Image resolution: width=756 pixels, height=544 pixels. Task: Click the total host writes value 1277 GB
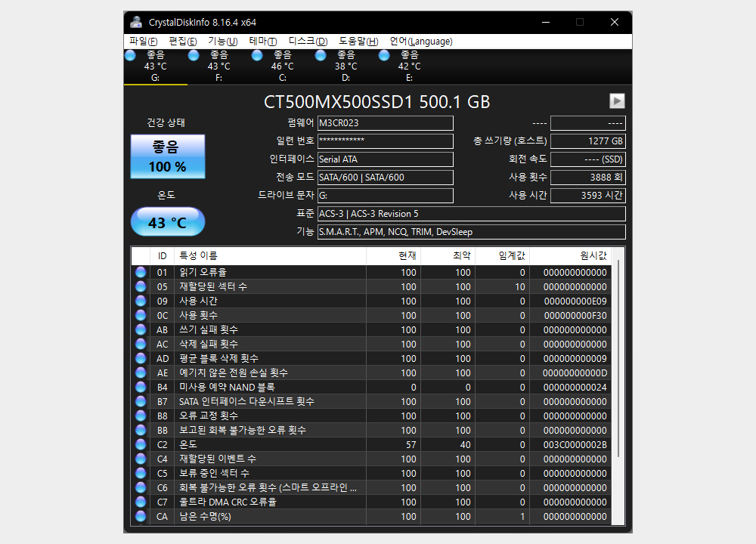click(587, 141)
